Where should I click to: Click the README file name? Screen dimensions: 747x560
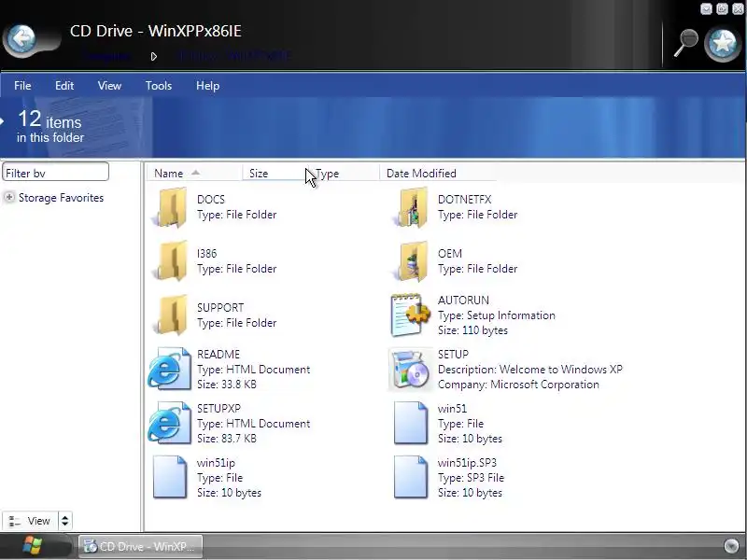tap(218, 355)
